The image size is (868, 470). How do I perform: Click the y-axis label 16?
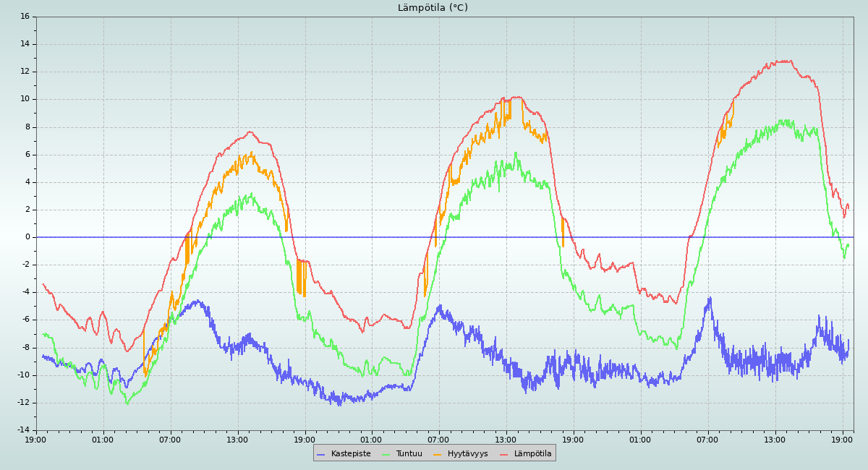[25, 17]
